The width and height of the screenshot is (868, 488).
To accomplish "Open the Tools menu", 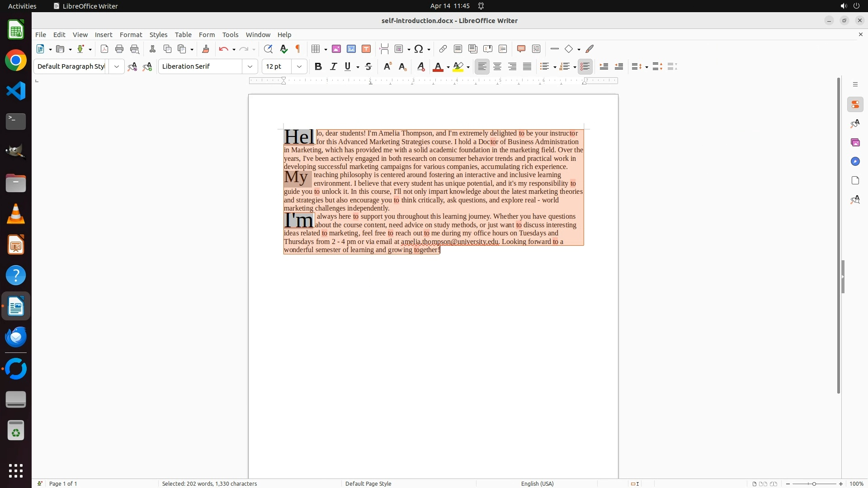I will (x=230, y=34).
